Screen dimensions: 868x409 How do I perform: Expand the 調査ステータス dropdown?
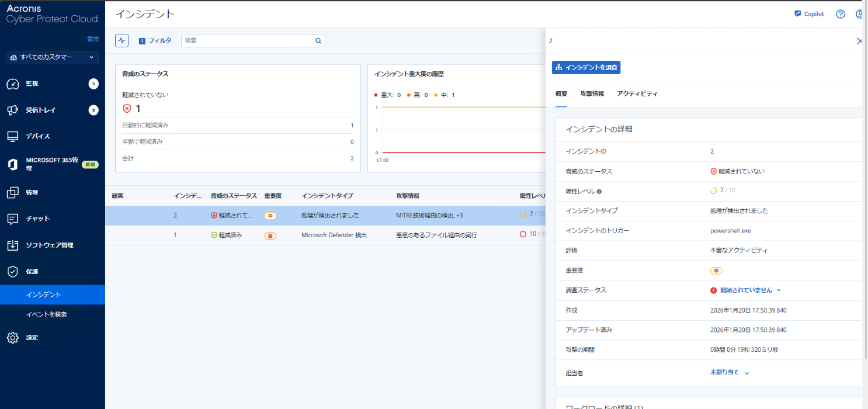(x=745, y=290)
